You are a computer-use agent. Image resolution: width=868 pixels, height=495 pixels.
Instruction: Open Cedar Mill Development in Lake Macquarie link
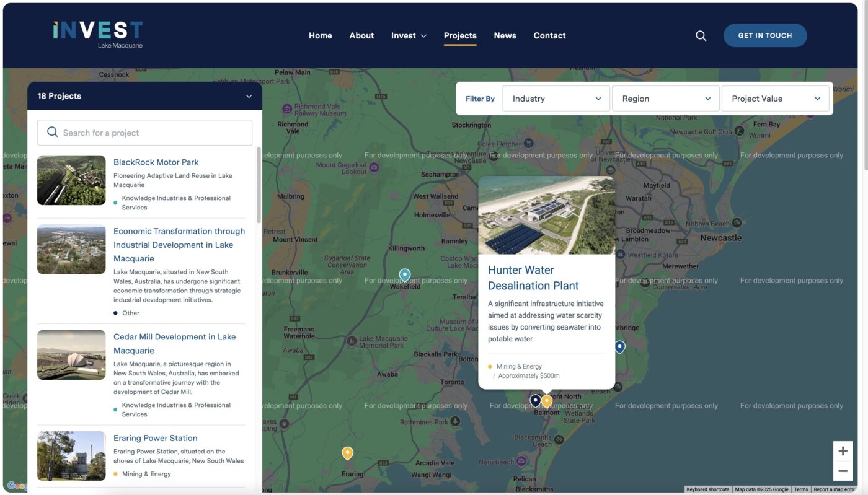tap(175, 344)
